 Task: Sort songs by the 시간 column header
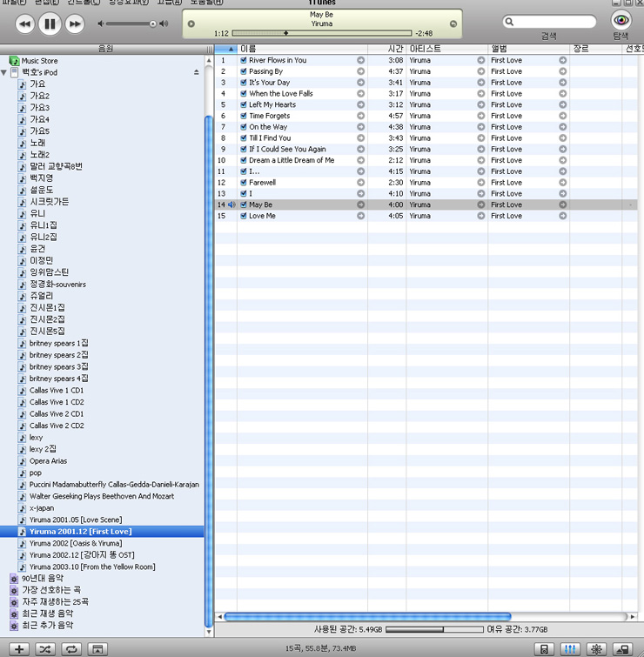click(386, 49)
